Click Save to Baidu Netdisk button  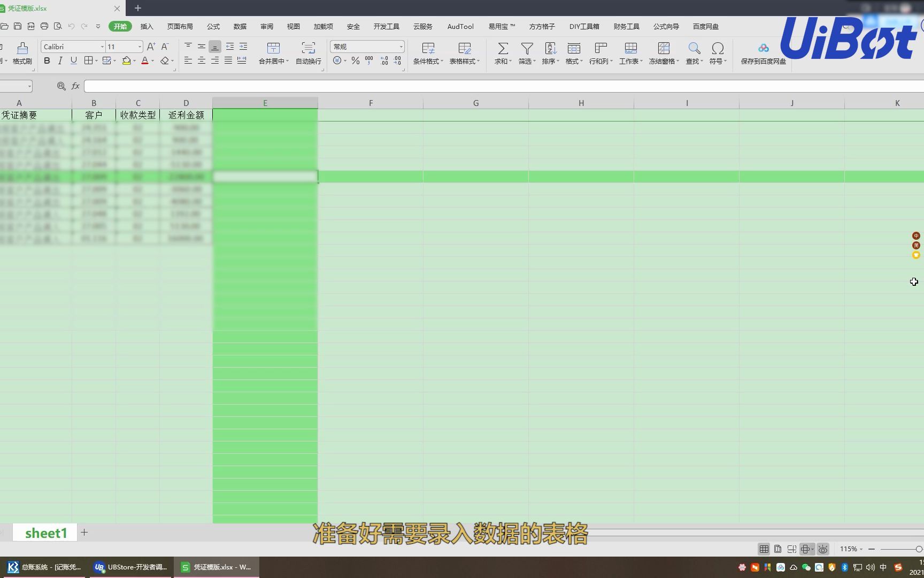pos(763,53)
